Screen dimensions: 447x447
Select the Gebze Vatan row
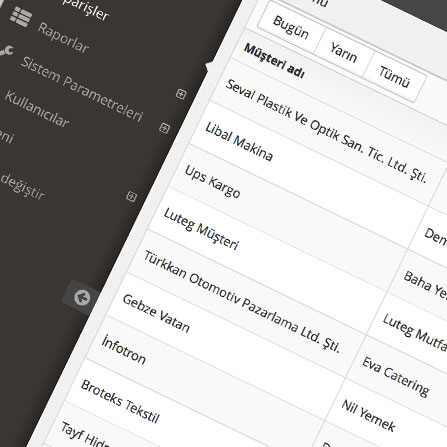coord(156,313)
